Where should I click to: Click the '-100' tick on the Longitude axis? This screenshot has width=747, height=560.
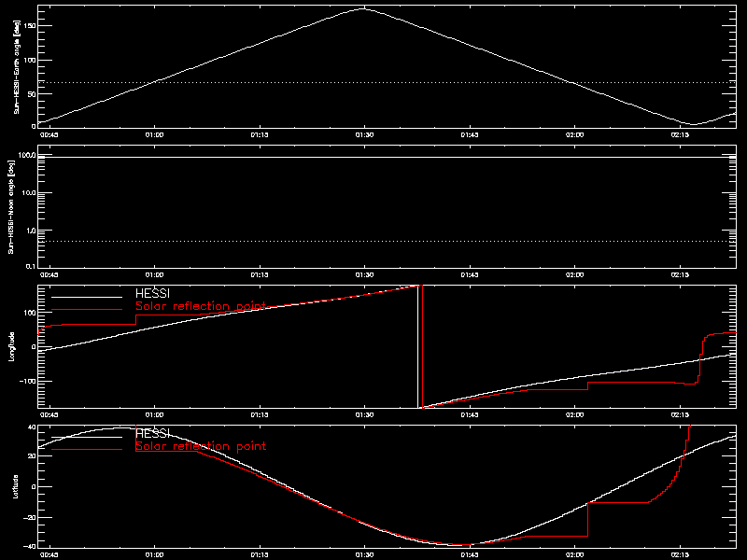[x=29, y=381]
